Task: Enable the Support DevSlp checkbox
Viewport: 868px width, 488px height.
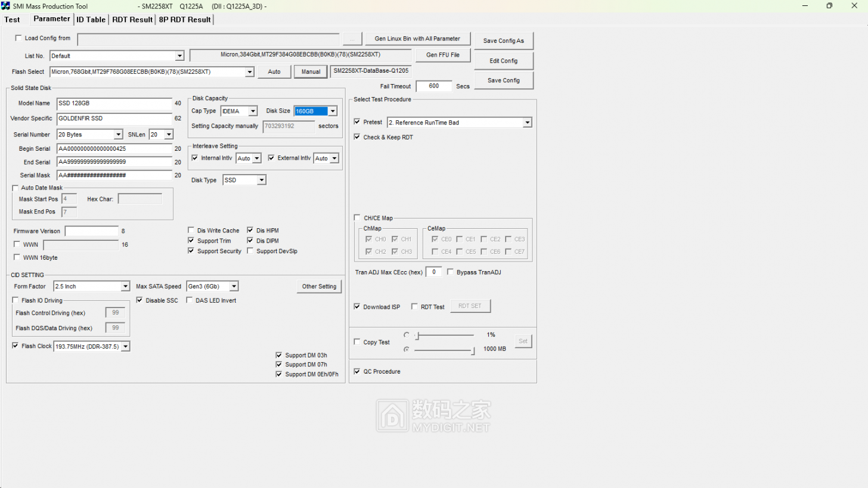Action: point(250,251)
